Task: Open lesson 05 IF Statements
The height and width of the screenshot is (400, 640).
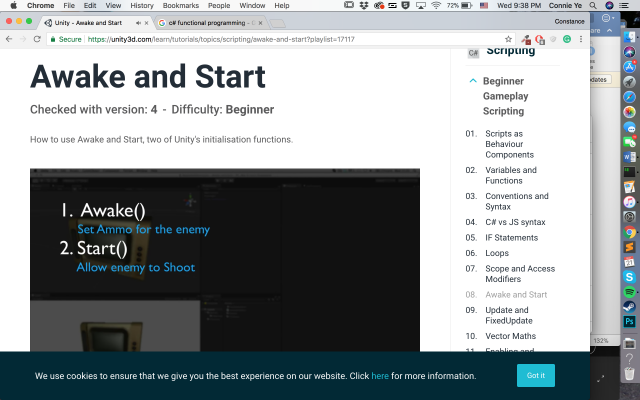Action: (x=511, y=238)
